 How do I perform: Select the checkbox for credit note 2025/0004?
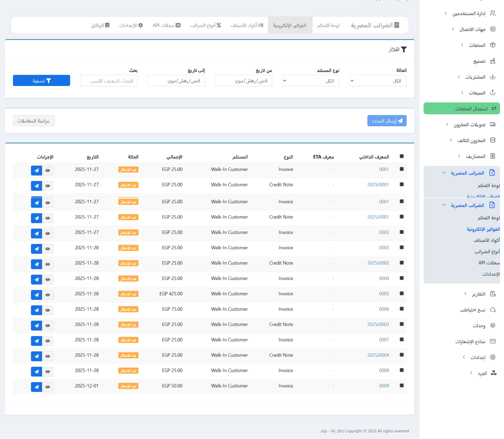click(x=401, y=355)
